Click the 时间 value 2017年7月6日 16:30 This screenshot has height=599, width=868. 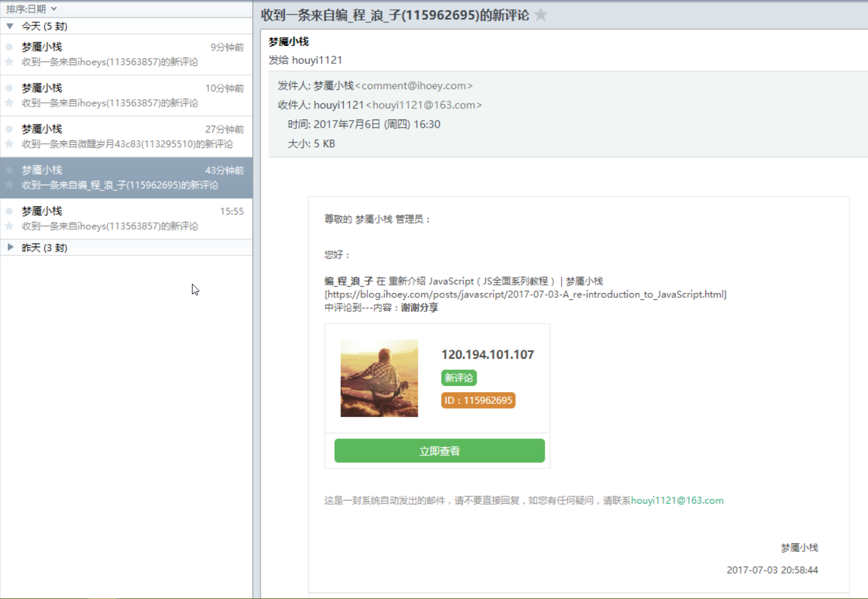pos(377,124)
